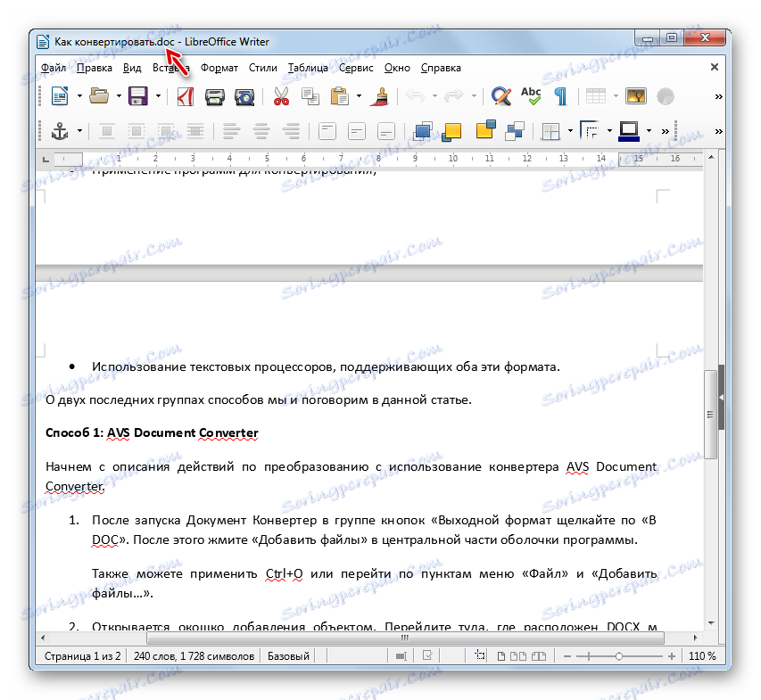Screen dimensions: 761x700
Task: Click the Open folder icon
Action: point(99,96)
